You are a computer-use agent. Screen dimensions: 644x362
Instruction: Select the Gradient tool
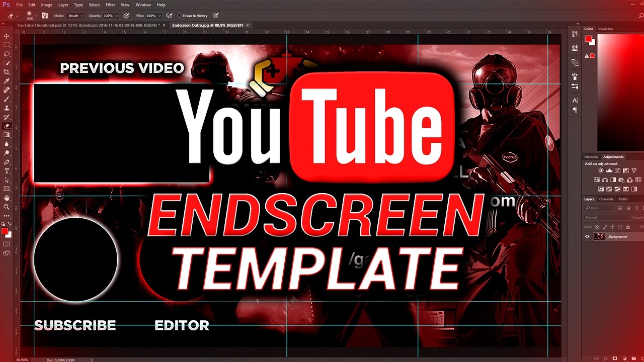[7, 135]
